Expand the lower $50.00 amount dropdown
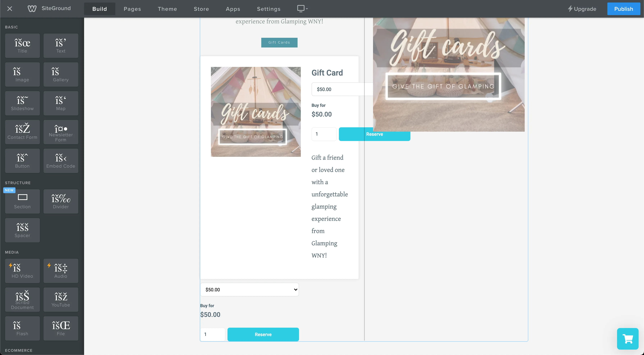This screenshot has height=355, width=644. click(250, 290)
